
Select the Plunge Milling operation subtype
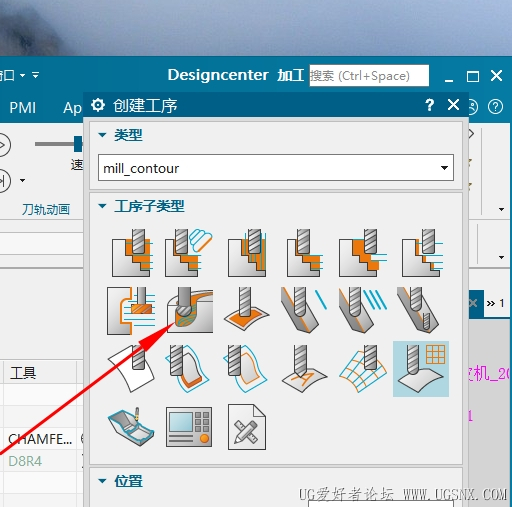point(247,253)
